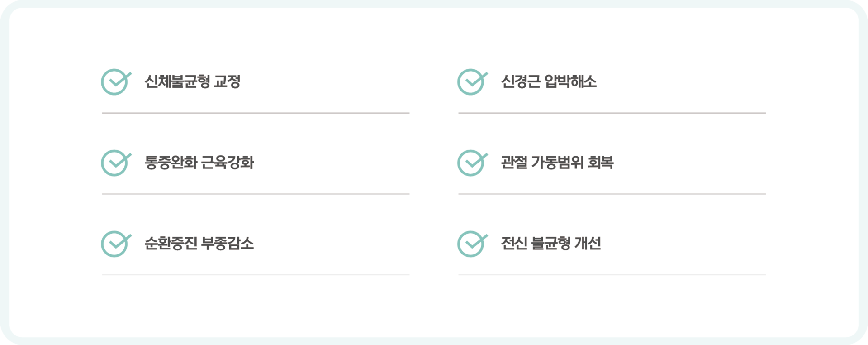Click the 신경근 압박해소 text label

pyautogui.click(x=548, y=82)
